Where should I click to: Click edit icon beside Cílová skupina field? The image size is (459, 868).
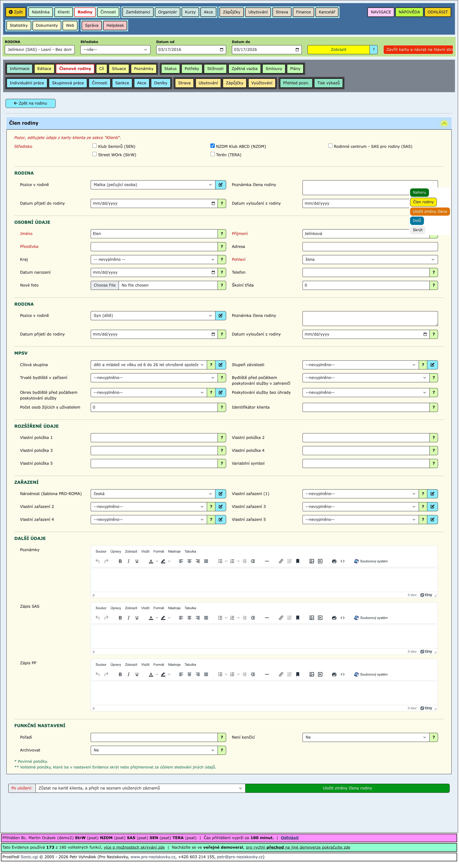click(221, 365)
